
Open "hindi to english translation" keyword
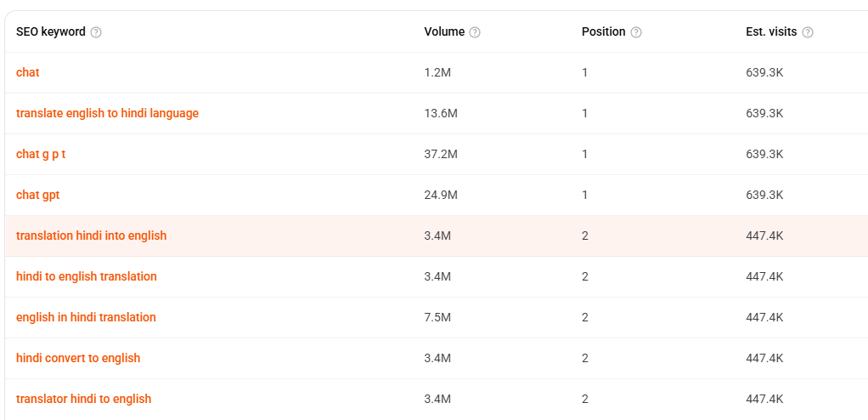click(x=87, y=276)
